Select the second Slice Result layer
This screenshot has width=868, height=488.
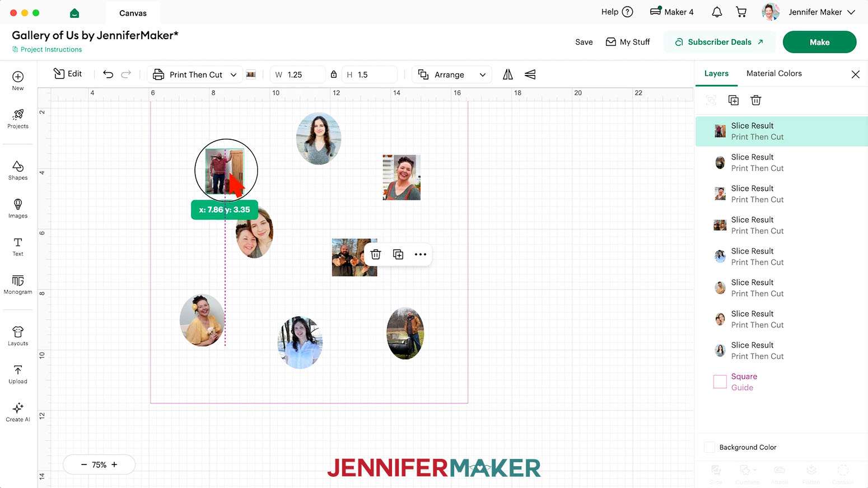(x=781, y=162)
